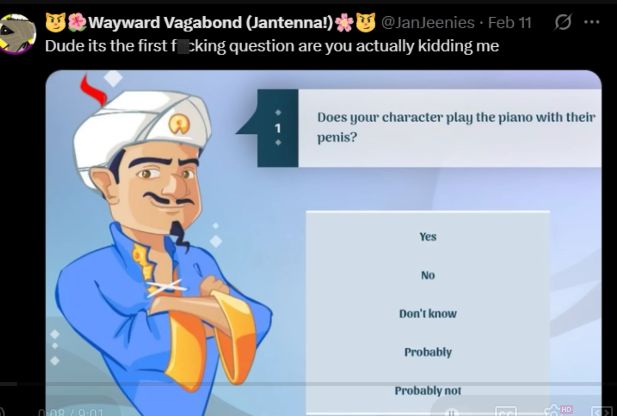Click the question number 1 badge
Viewport: 617px width, 416px height.
278,128
